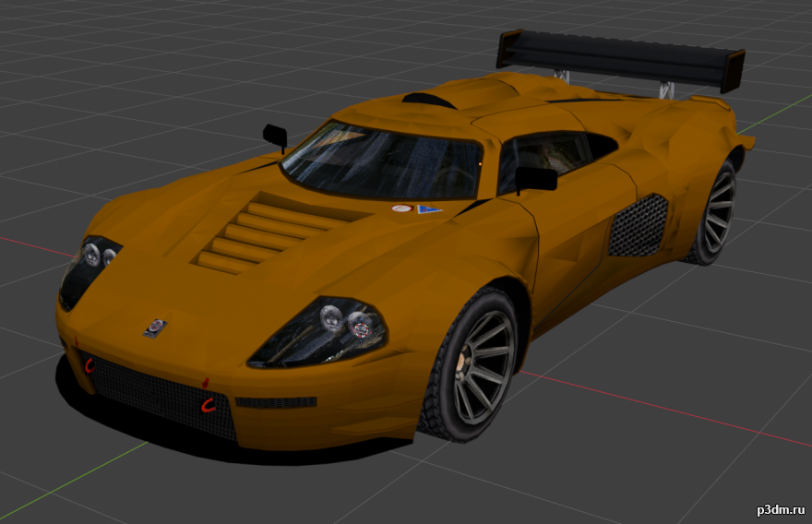Click the blue triangle sticker on fender
This screenshot has width=812, height=524.
click(429, 209)
